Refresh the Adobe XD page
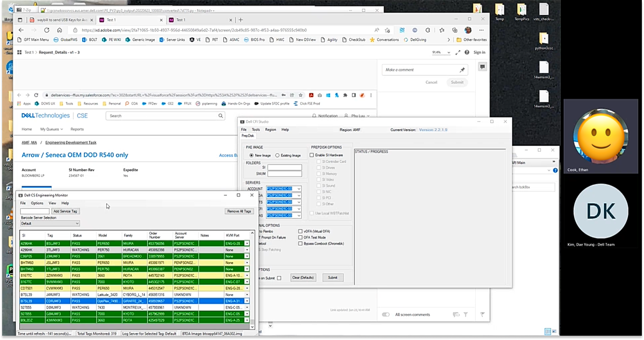This screenshot has width=644, height=340. tap(47, 30)
